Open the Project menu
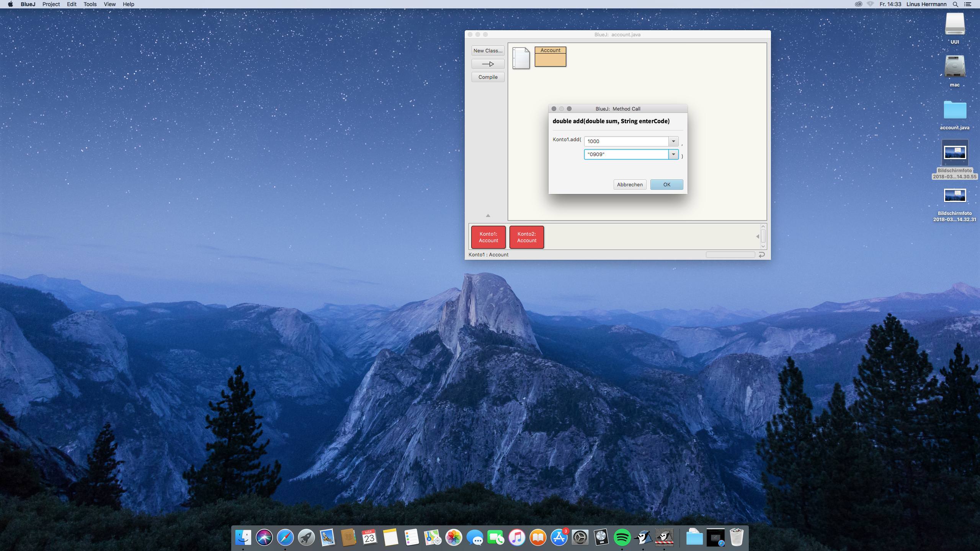 point(51,4)
